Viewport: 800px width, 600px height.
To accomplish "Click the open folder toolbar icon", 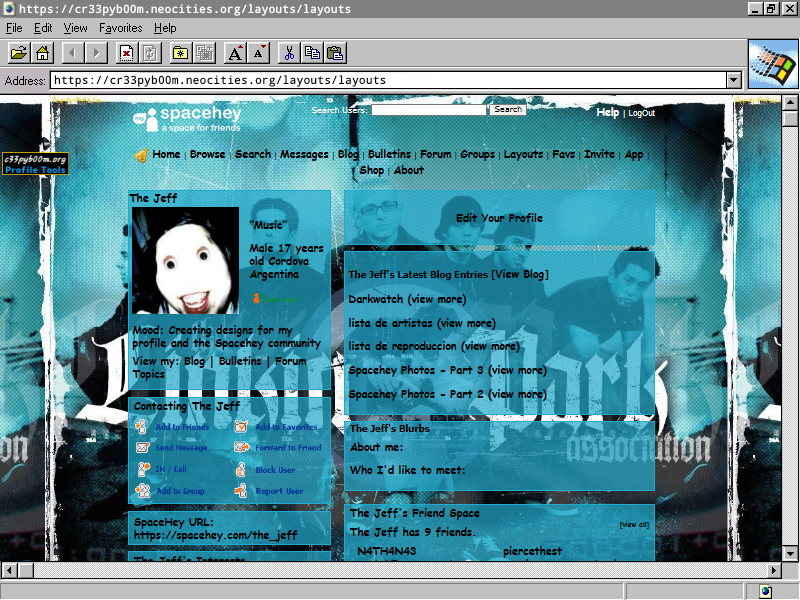I will point(19,53).
